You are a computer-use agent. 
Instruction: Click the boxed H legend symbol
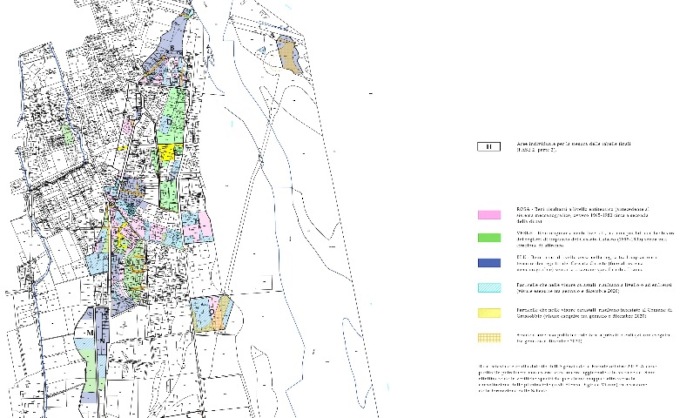click(x=488, y=148)
